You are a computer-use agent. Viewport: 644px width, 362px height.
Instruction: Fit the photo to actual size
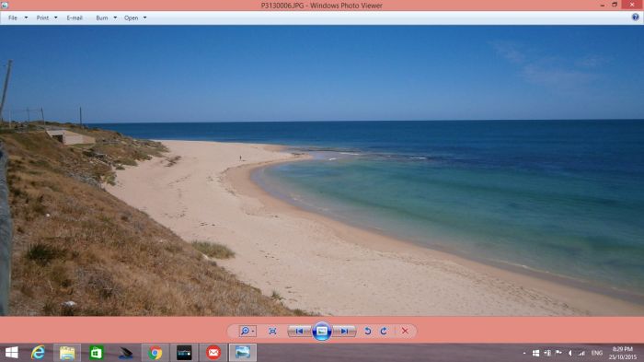click(272, 332)
